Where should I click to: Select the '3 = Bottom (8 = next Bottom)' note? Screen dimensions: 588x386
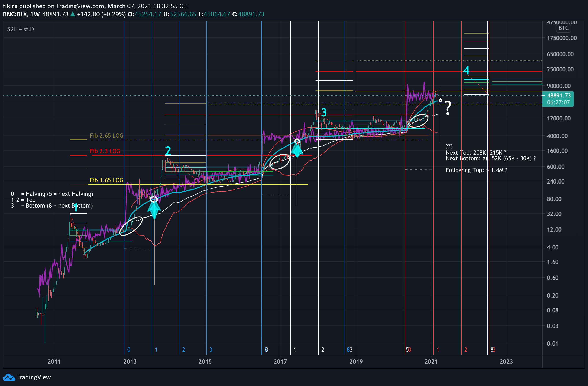click(x=52, y=206)
